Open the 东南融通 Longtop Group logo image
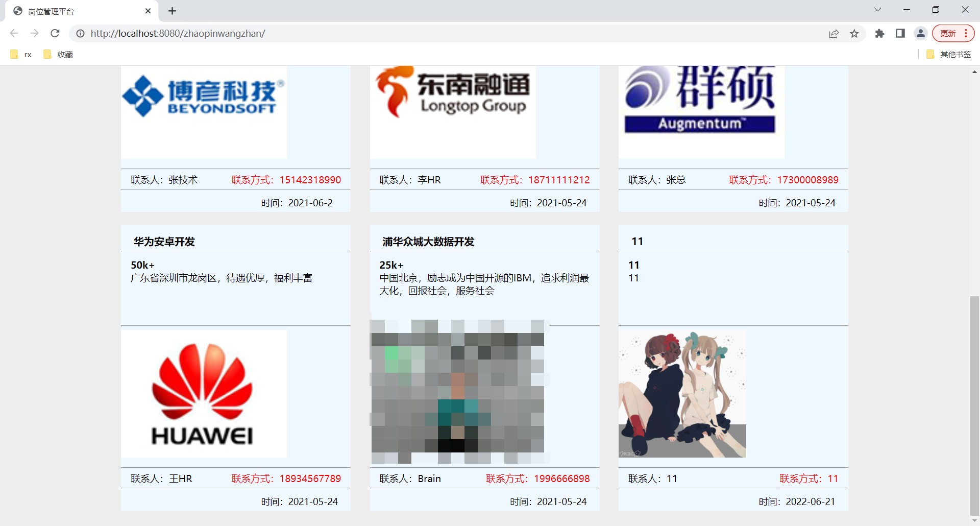The image size is (980, 526). pyautogui.click(x=453, y=112)
